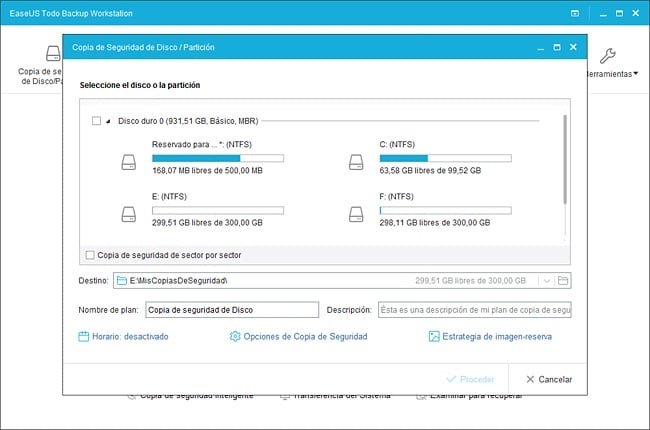Click the browse folder icon beside Destino
Image resolution: width=650 pixels, height=430 pixels.
point(563,281)
